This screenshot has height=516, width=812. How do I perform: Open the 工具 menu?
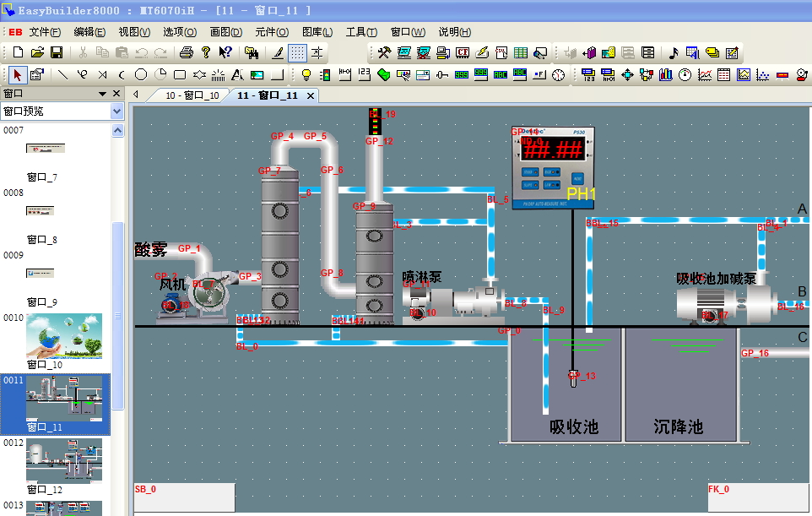coord(361,32)
